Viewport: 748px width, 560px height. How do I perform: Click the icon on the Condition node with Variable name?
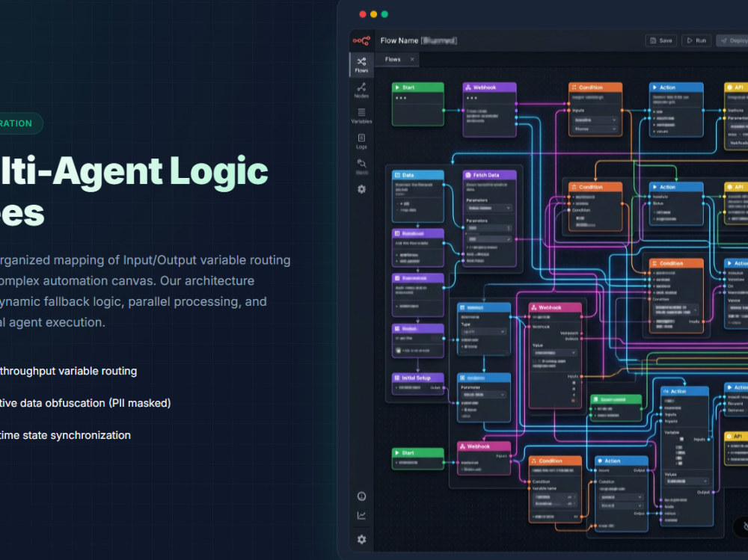pos(534,461)
